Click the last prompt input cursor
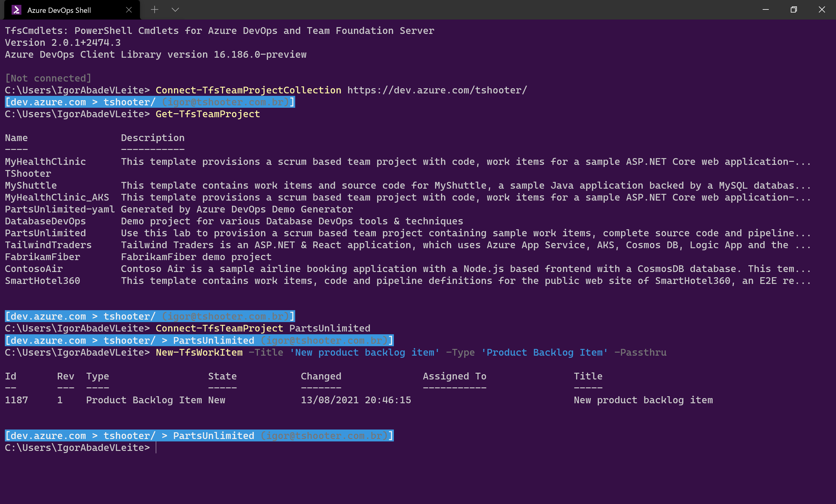The width and height of the screenshot is (836, 504). click(156, 448)
